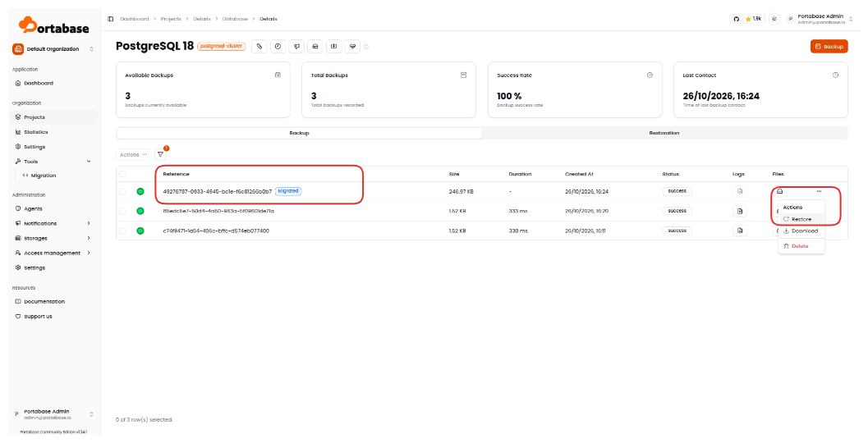This screenshot has width=868, height=443.
Task: Go to Dashboard breadcrumb
Action: pyautogui.click(x=135, y=19)
